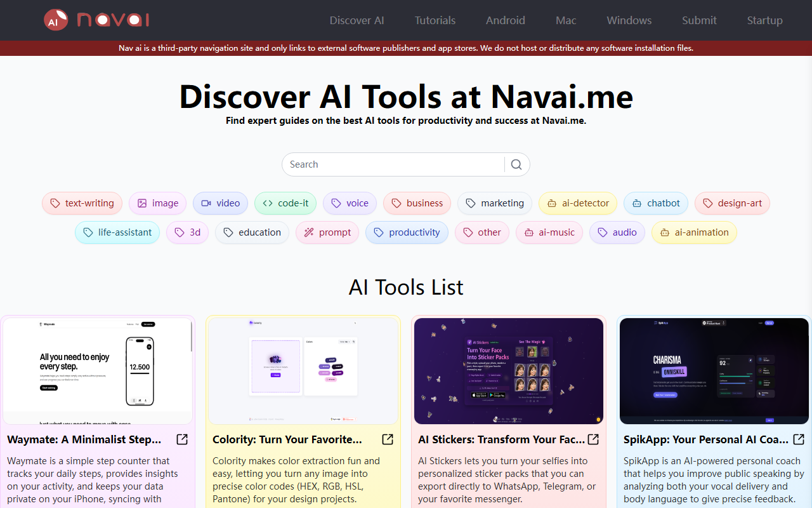The image size is (812, 508).
Task: Select the 3d category tag
Action: (x=187, y=232)
